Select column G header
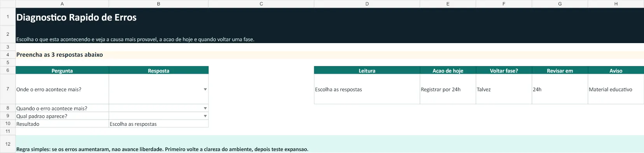644x153 pixels. pos(560,3)
